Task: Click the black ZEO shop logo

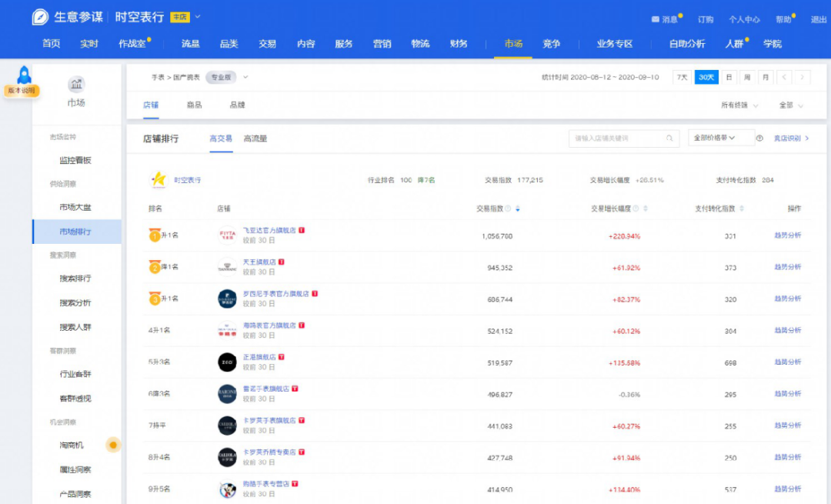Action: [x=227, y=362]
